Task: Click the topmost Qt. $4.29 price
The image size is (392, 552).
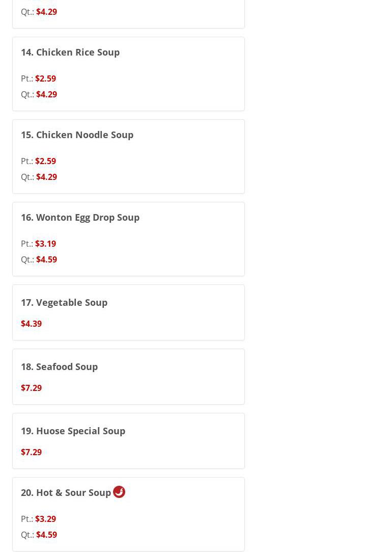Action: [x=46, y=12]
